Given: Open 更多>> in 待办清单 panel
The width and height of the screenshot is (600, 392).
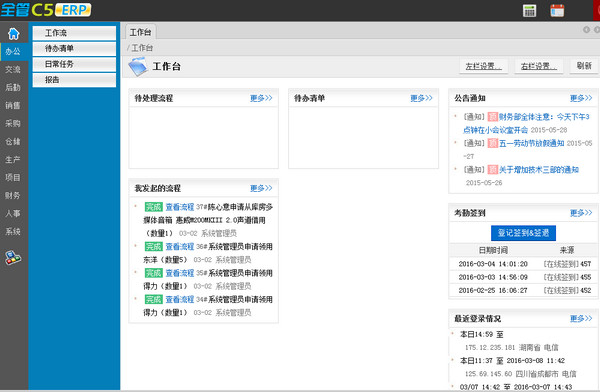Looking at the screenshot, I should (421, 98).
